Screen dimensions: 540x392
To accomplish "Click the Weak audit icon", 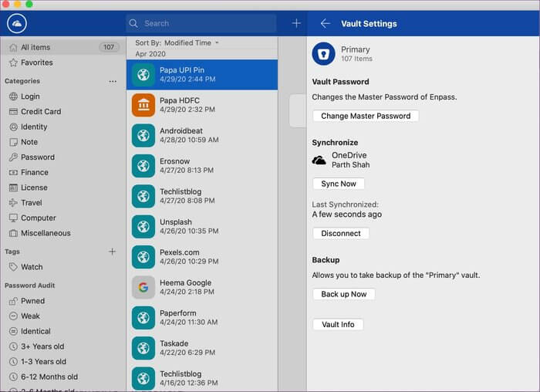I will [13, 316].
